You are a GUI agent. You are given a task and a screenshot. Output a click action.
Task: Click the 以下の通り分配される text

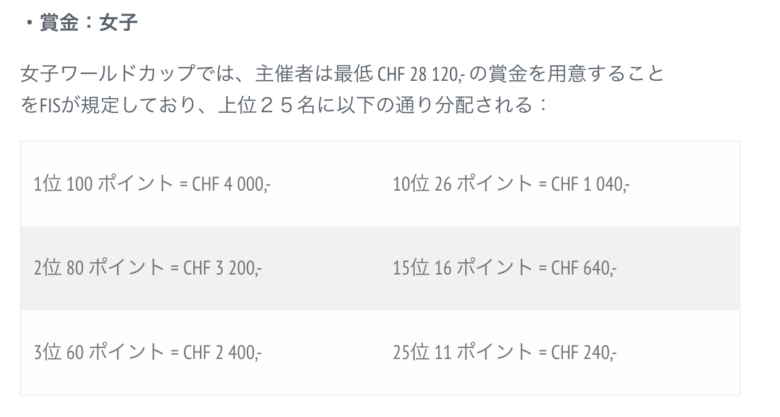click(452, 104)
